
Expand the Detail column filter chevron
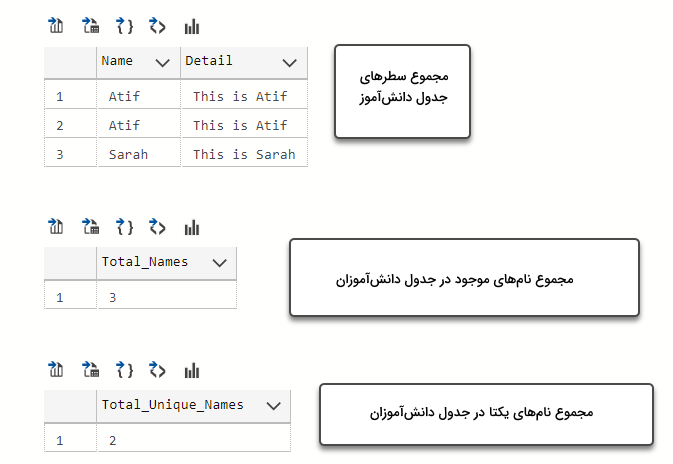pos(290,62)
